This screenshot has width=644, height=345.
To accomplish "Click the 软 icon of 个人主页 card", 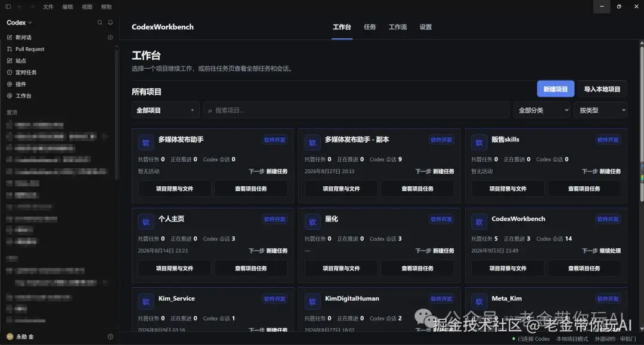I will pyautogui.click(x=146, y=222).
